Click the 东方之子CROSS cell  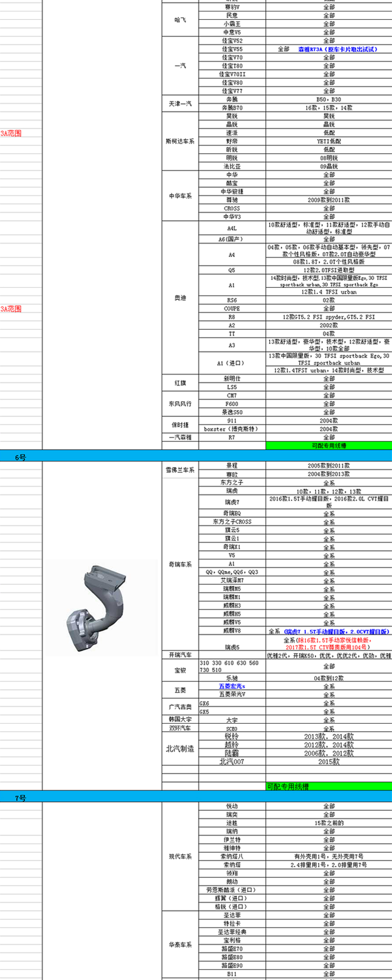click(x=232, y=522)
